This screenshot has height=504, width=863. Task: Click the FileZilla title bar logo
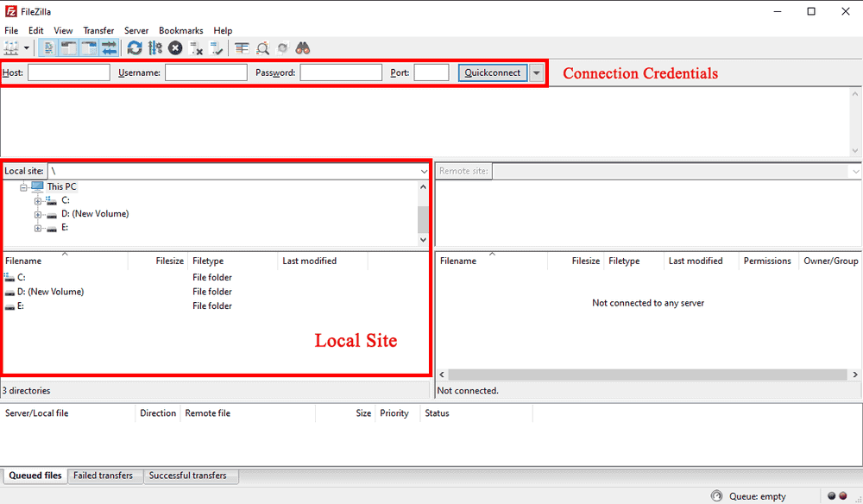click(x=10, y=11)
